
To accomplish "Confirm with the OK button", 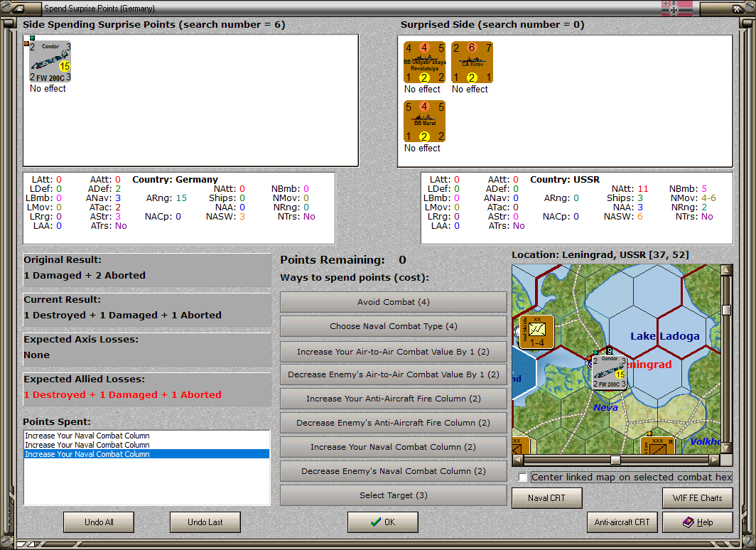I will (382, 522).
